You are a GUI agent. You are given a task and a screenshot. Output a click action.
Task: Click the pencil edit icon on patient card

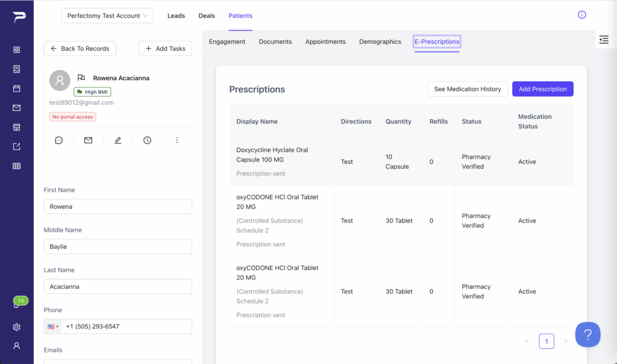pos(117,140)
